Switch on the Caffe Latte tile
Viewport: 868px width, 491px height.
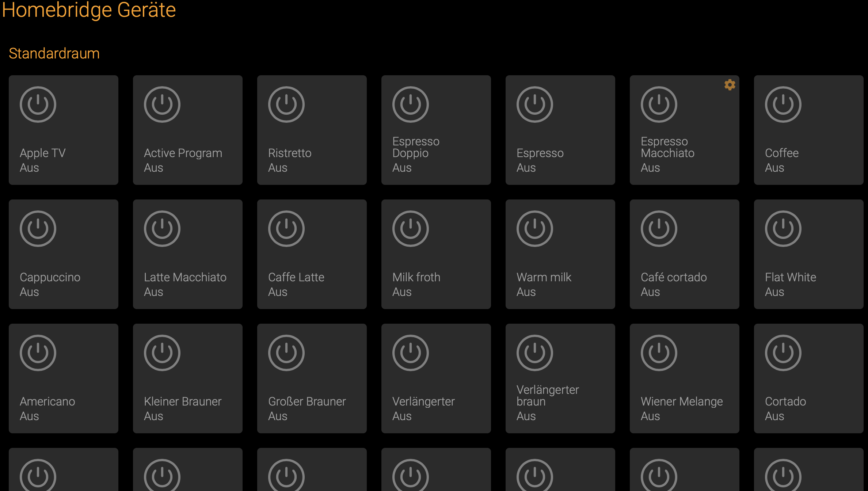pyautogui.click(x=312, y=254)
